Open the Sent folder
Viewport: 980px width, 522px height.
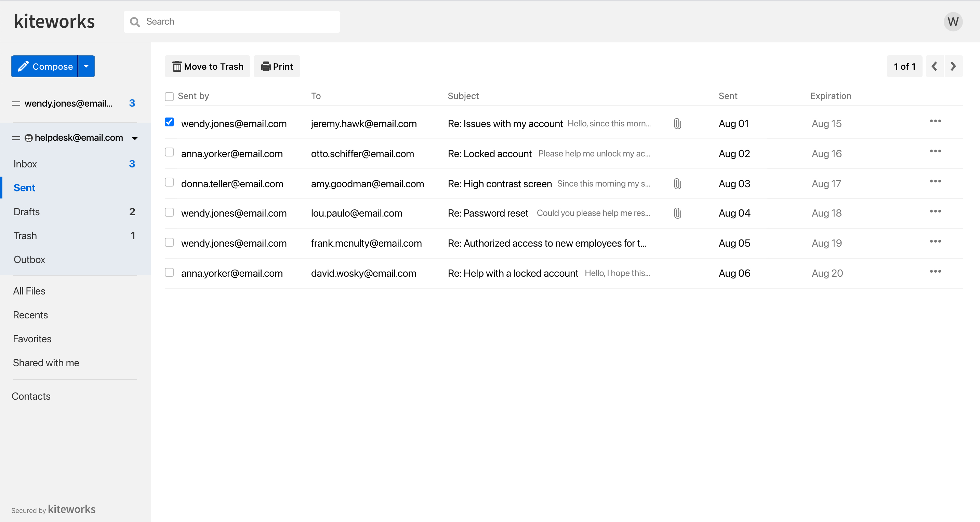(x=24, y=188)
